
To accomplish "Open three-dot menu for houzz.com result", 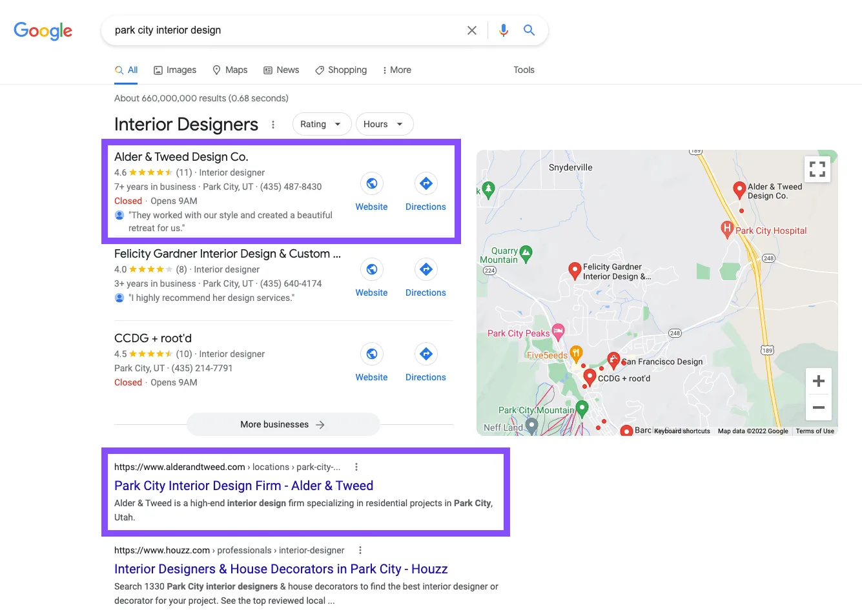I will pyautogui.click(x=360, y=550).
